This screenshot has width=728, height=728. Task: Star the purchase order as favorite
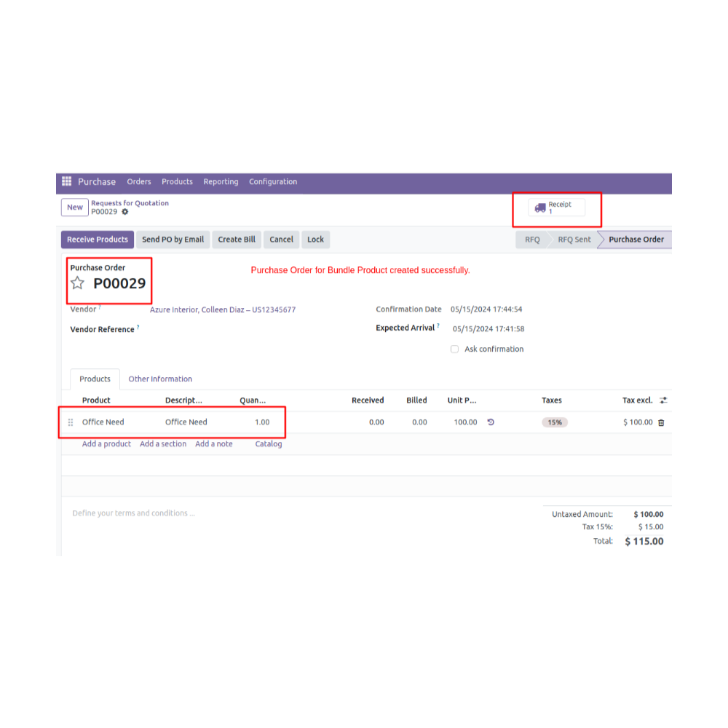click(x=78, y=283)
